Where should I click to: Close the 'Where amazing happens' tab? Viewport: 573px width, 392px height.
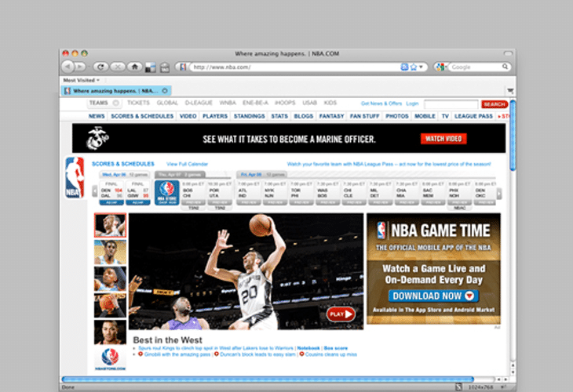165,90
